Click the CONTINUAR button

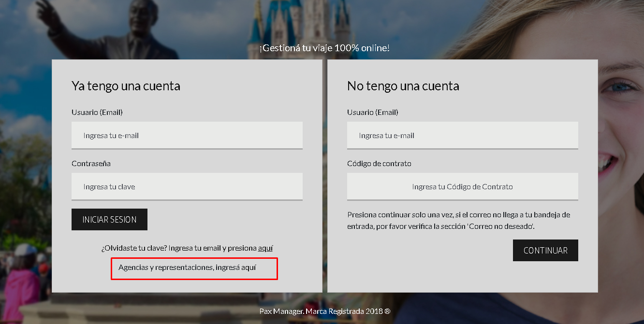(545, 250)
